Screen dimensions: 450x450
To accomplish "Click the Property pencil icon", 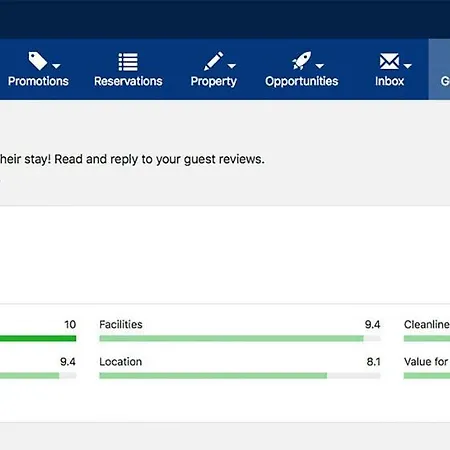I will click(x=213, y=61).
